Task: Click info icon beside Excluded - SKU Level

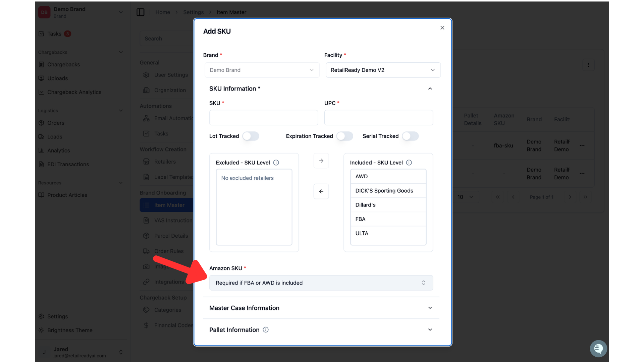Action: pyautogui.click(x=276, y=163)
